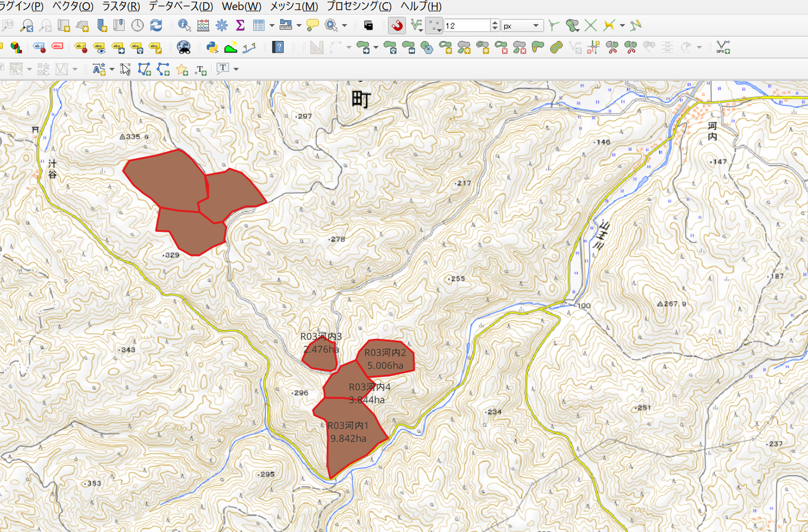This screenshot has height=532, width=808.
Task: Select the split features scissors tool
Action: [x=612, y=47]
